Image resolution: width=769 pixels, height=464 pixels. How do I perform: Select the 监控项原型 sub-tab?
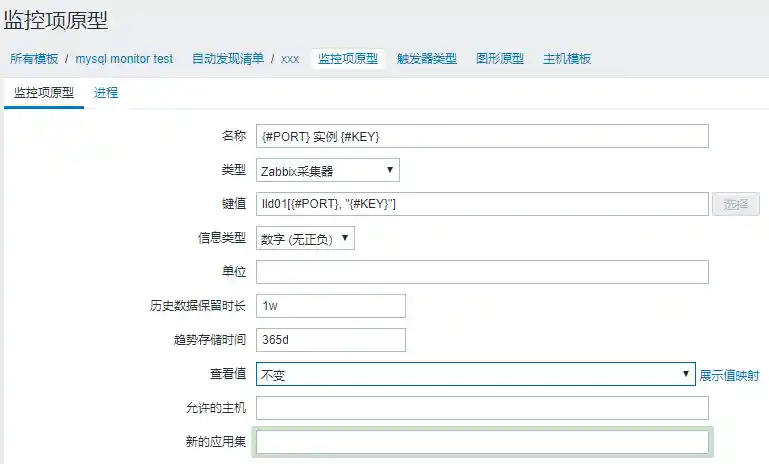pyautogui.click(x=44, y=93)
